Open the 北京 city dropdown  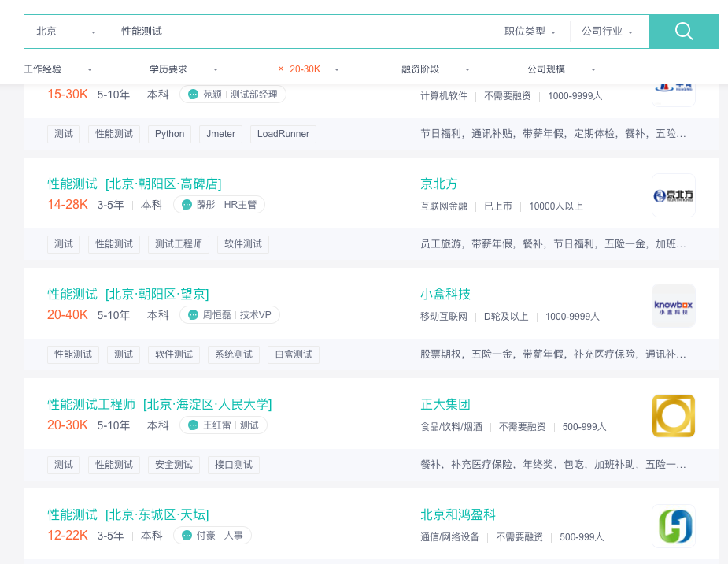[x=66, y=32]
